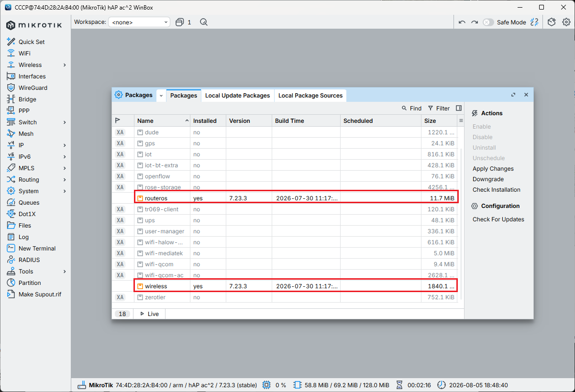Expand the Routing submenu

tap(65, 179)
